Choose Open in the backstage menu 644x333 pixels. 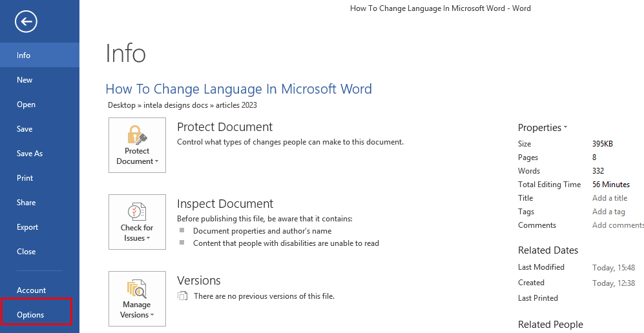pos(39,104)
